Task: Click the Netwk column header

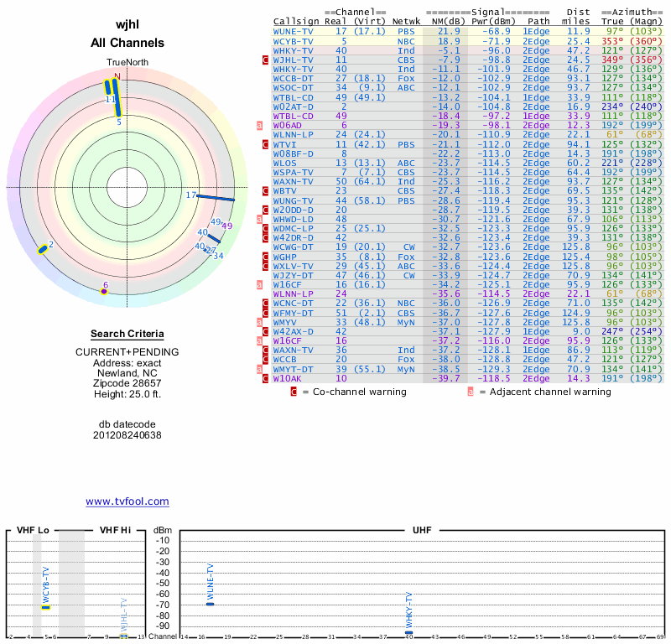Action: pyautogui.click(x=407, y=22)
